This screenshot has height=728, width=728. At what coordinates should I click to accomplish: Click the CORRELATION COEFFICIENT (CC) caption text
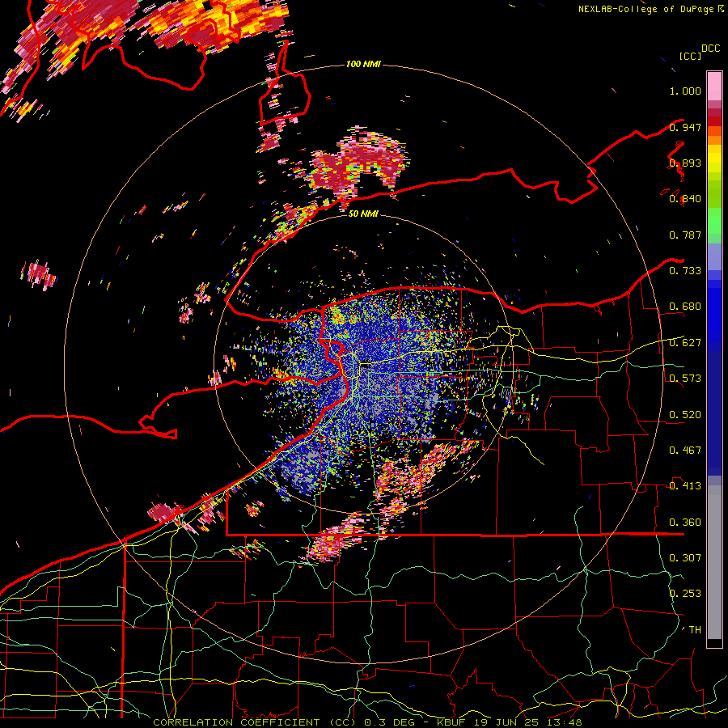pos(255,722)
